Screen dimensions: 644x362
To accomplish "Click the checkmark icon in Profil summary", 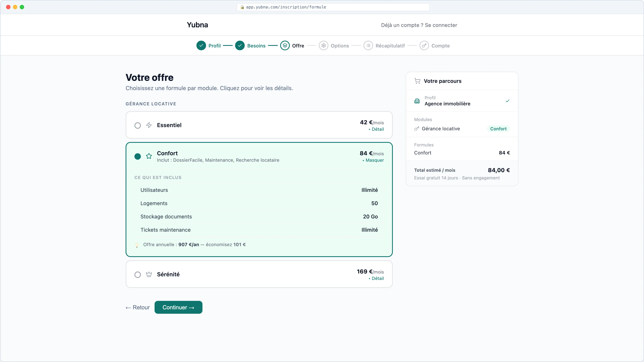I will 508,101.
